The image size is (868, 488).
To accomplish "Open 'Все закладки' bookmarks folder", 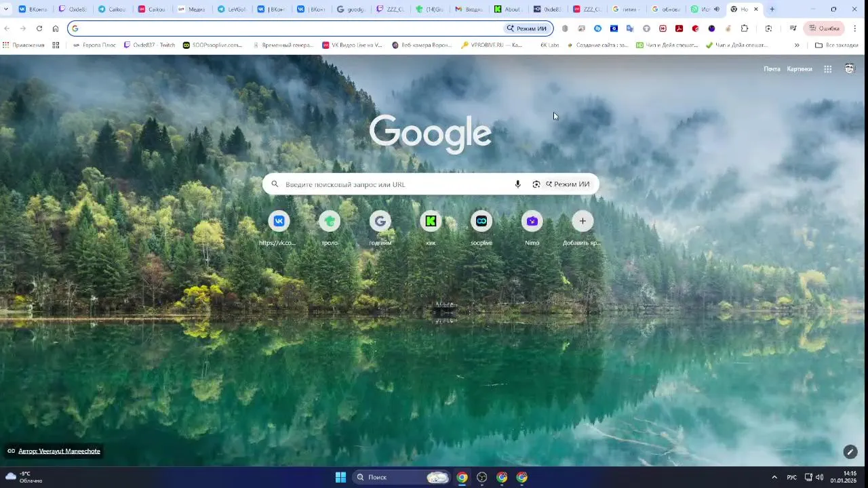I will (x=837, y=45).
